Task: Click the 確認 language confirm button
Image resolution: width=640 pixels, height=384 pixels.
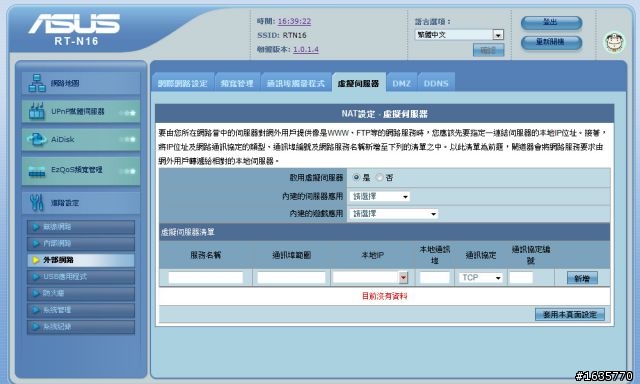Action: [x=489, y=50]
